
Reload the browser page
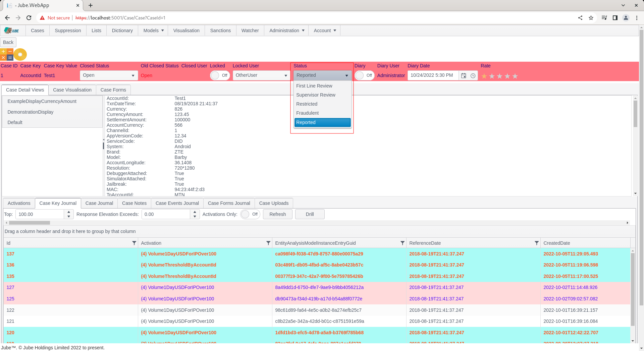coord(29,18)
